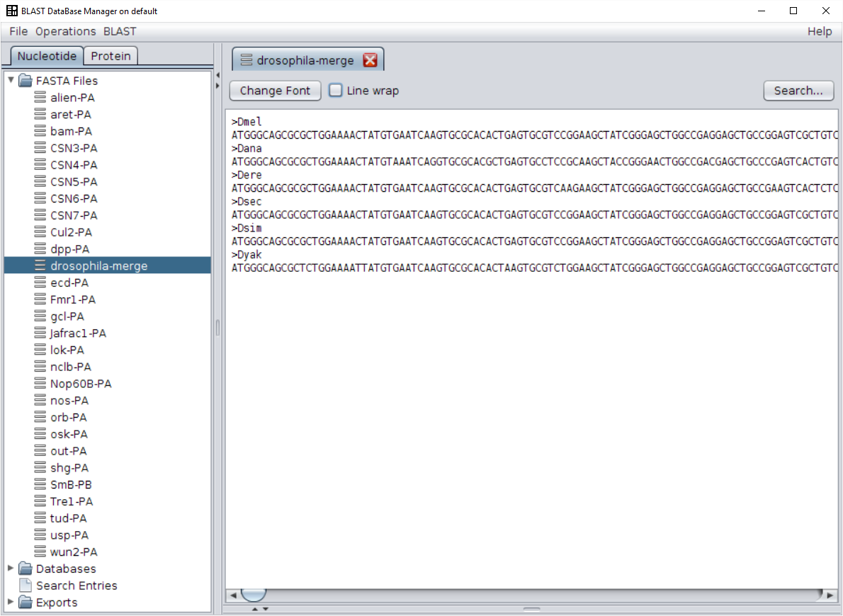This screenshot has height=616, width=843.
Task: Click the alien-PA file icon
Action: click(x=40, y=98)
